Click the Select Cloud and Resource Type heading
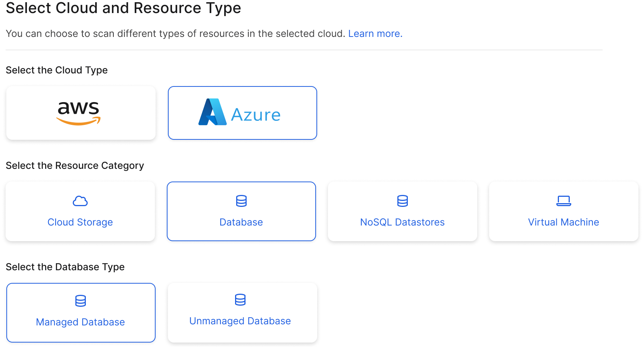644x350 pixels. click(x=123, y=8)
